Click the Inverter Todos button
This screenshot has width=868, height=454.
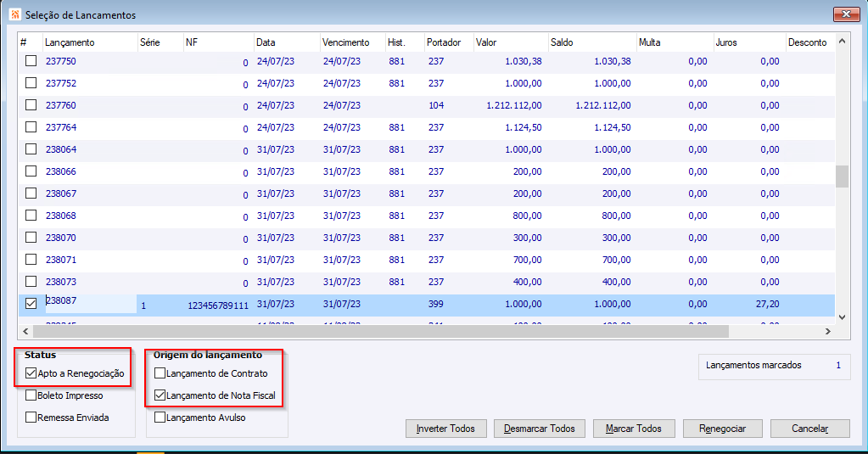pos(445,429)
